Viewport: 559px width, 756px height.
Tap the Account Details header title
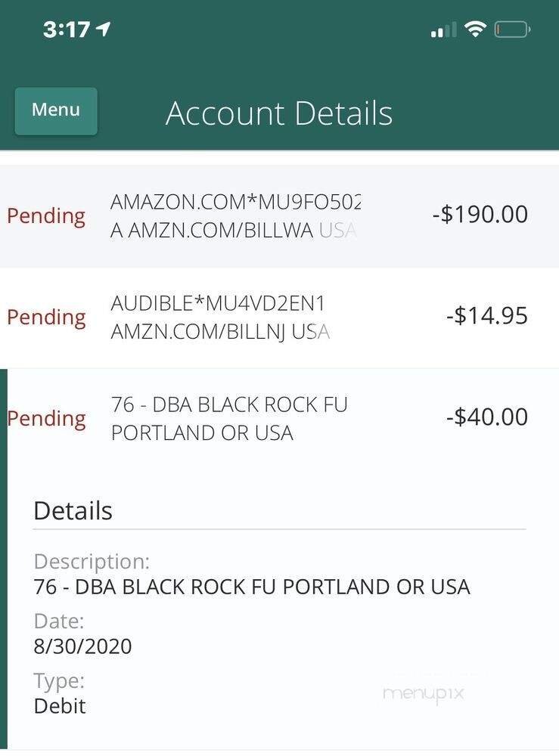tap(279, 113)
